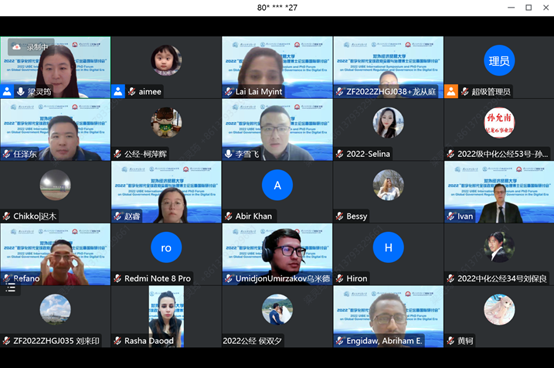Screen dimensions: 554x368
Task: Click muted mic icon for 2022级中化公经53号
Action: (x=450, y=154)
